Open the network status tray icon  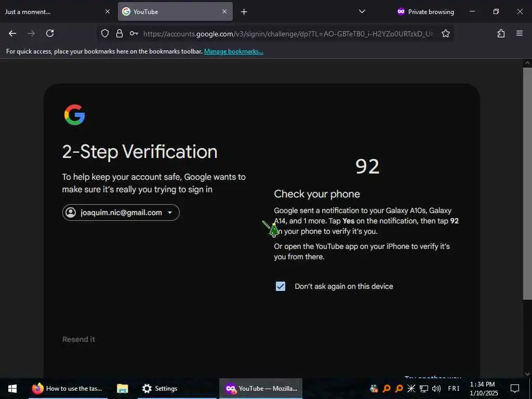click(424, 389)
